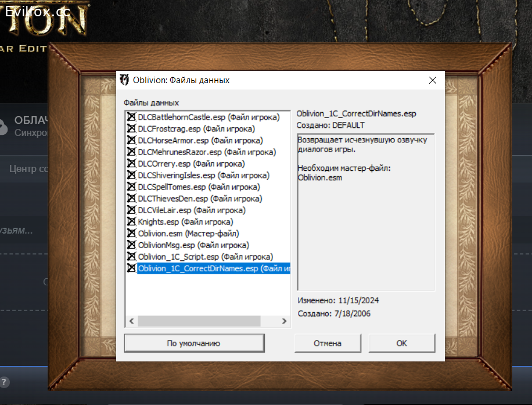Toggle the DLCFrostcrag.esp checkbox
Viewport: 532px width, 405px height.
pos(131,129)
